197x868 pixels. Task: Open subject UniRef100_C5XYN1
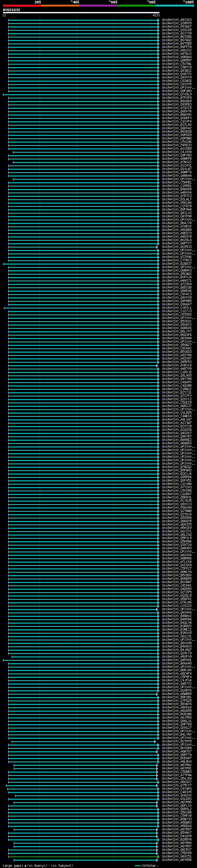point(177,64)
